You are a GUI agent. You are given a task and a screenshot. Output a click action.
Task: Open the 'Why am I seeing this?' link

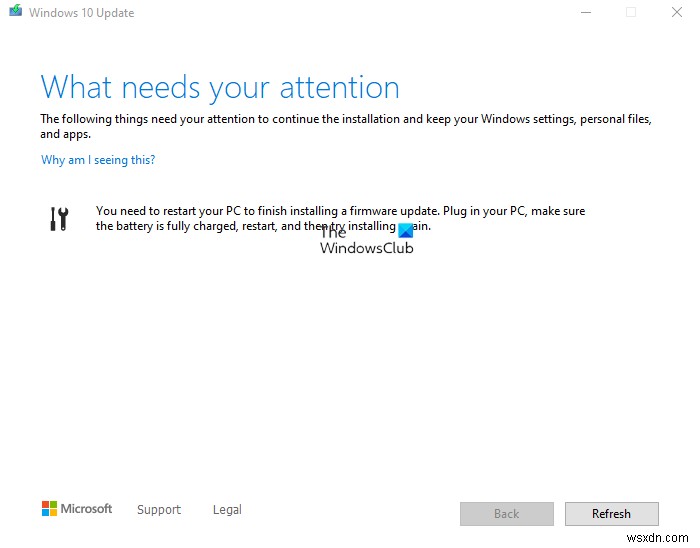pyautogui.click(x=98, y=160)
